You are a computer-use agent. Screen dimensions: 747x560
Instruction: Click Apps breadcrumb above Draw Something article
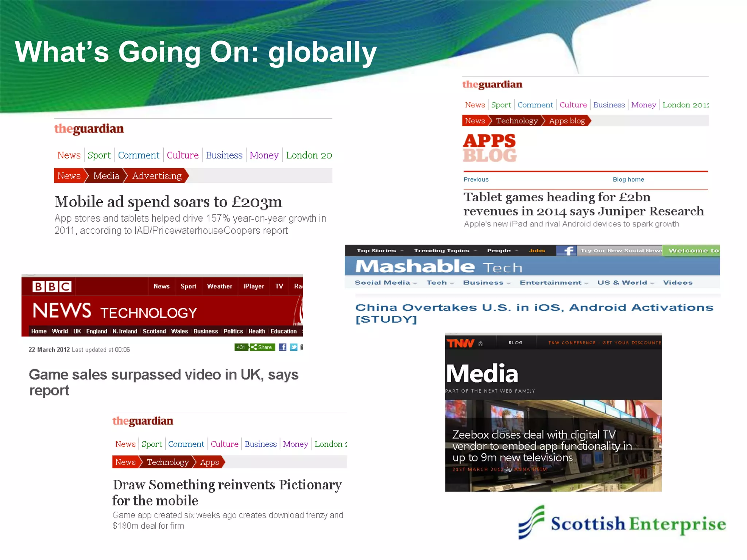point(209,462)
